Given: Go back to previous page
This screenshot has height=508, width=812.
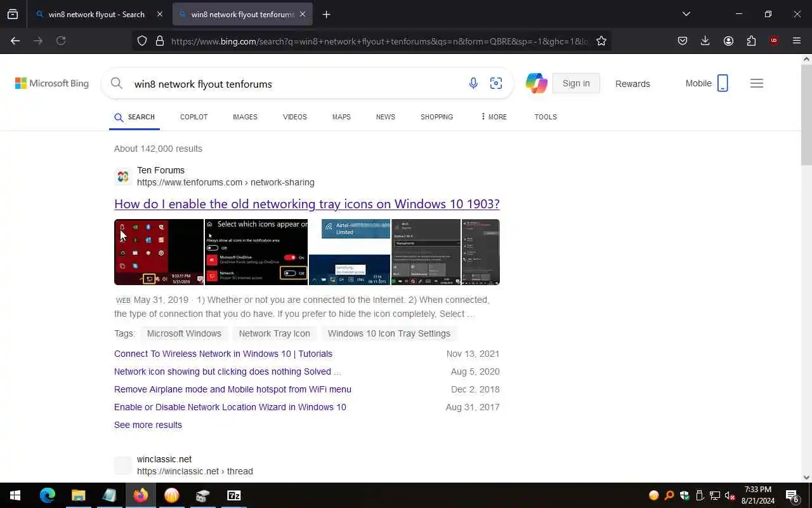Looking at the screenshot, I should click(15, 41).
